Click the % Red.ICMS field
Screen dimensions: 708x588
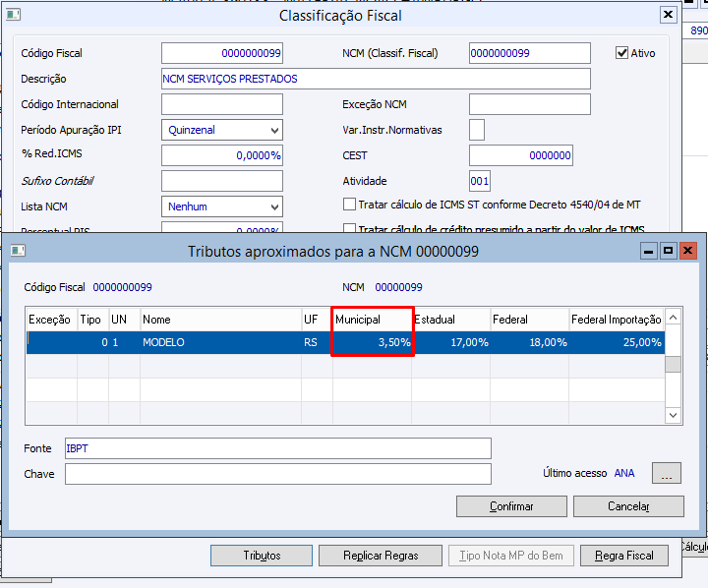222,155
